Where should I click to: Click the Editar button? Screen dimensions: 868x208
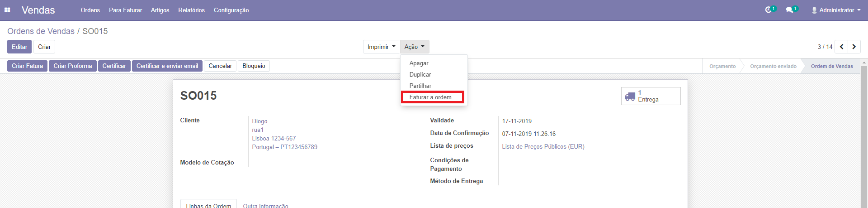[x=19, y=47]
